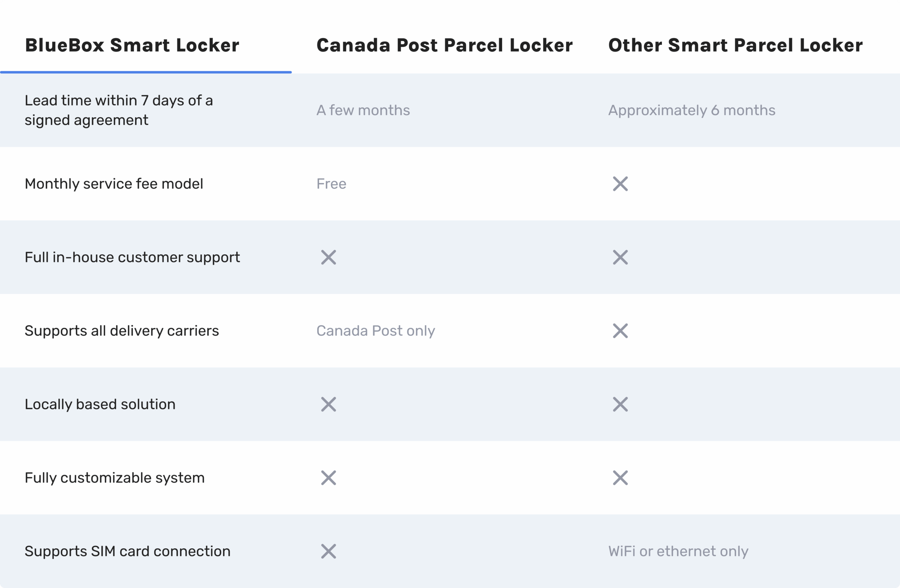Click 'Approximately 6 months' cell
The width and height of the screenshot is (900, 588).
pyautogui.click(x=692, y=110)
